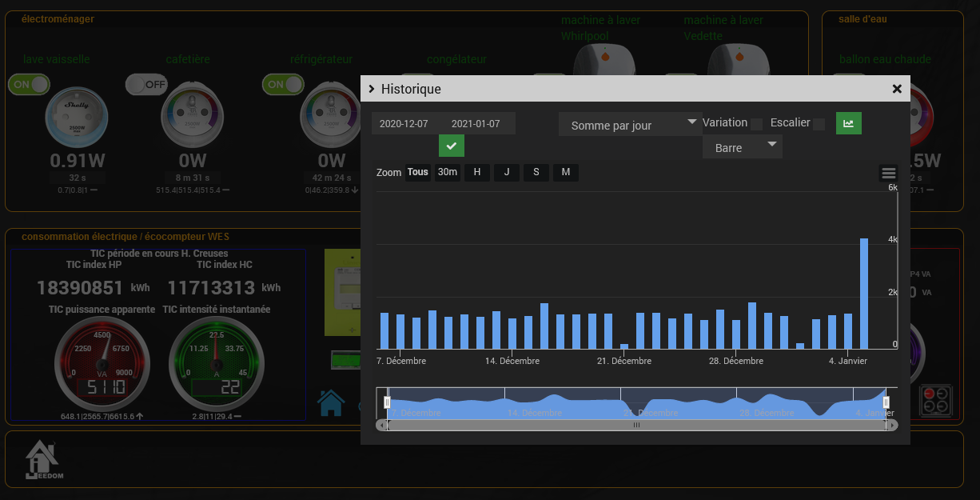The image size is (980, 500).
Task: Select the 30m zoom option
Action: pos(447,172)
